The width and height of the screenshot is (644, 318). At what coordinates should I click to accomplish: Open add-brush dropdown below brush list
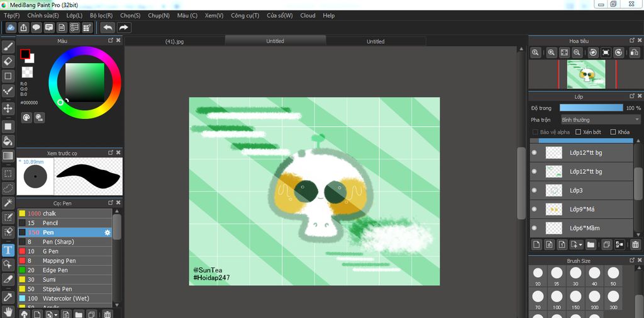tap(52, 314)
